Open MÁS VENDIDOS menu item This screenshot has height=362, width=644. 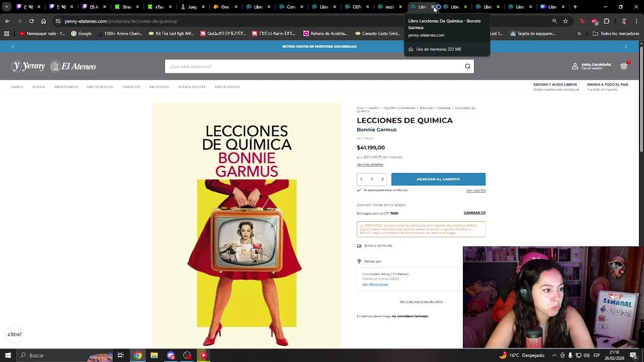pyautogui.click(x=100, y=87)
